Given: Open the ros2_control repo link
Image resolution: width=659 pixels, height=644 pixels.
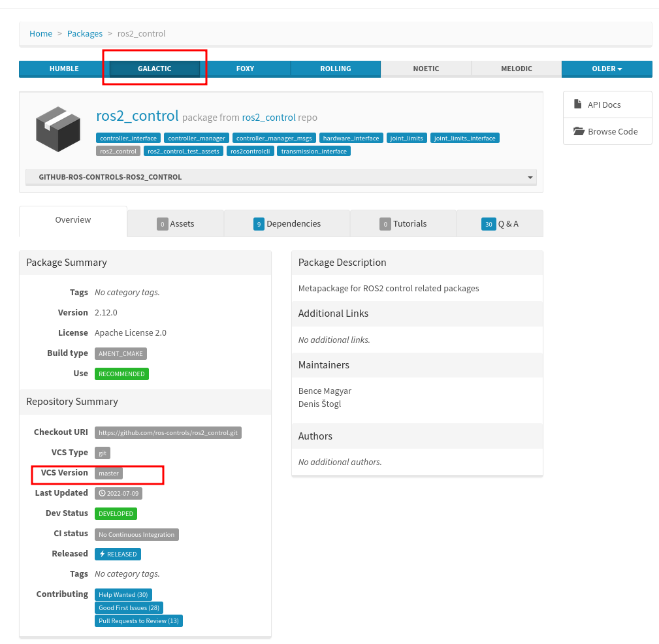Looking at the screenshot, I should point(268,118).
